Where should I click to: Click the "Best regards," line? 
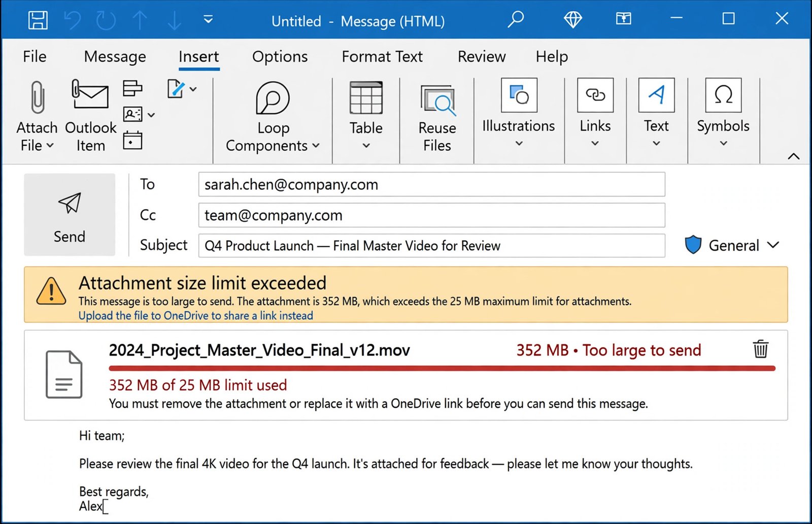click(114, 492)
